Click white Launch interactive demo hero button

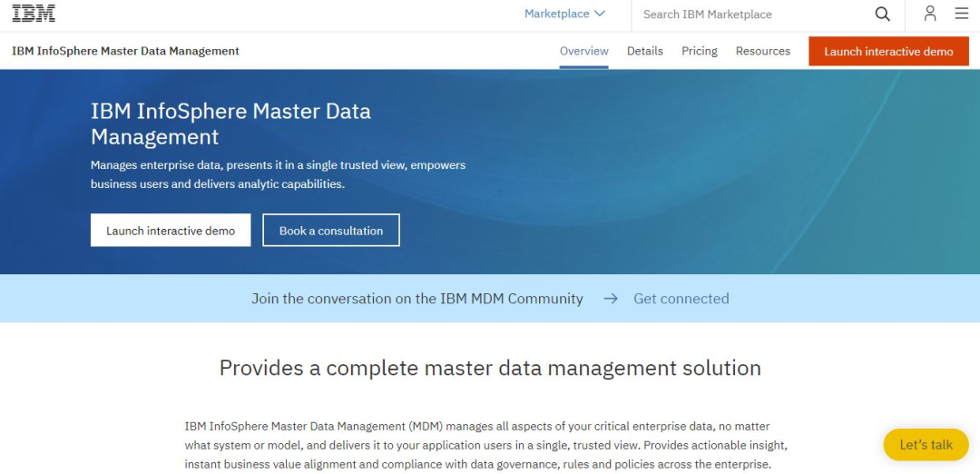coord(171,230)
